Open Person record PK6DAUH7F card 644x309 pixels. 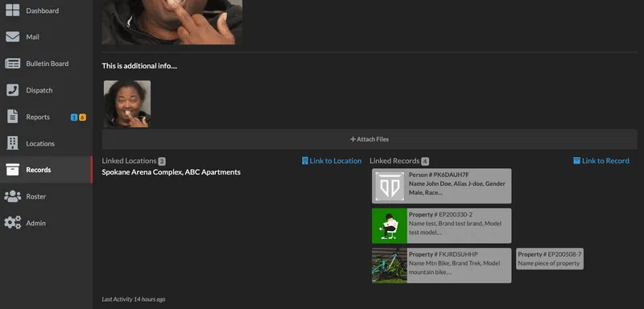[x=441, y=186]
